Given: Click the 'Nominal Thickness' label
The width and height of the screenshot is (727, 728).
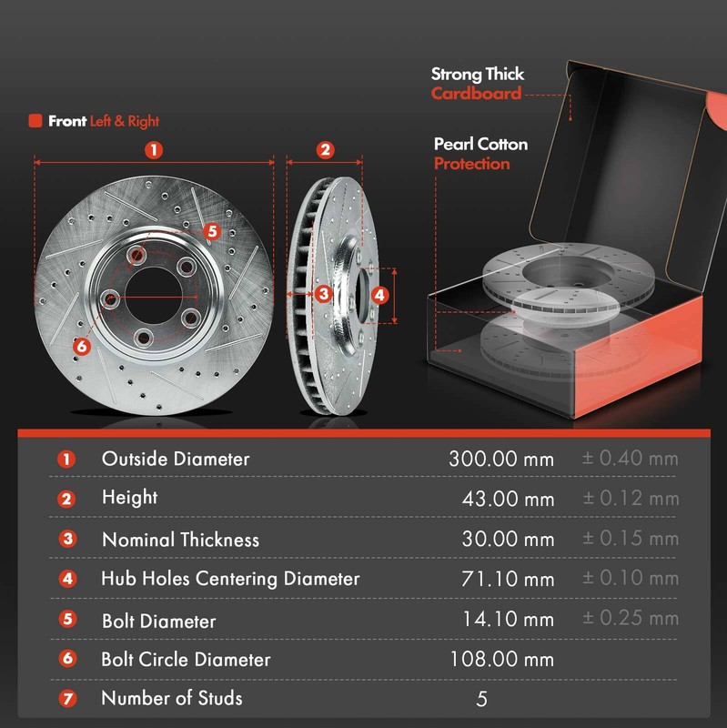Looking at the screenshot, I should [x=180, y=540].
